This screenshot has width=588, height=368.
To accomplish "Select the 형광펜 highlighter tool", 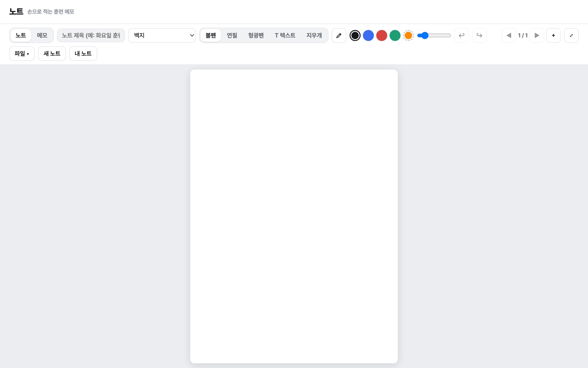I will [x=256, y=35].
